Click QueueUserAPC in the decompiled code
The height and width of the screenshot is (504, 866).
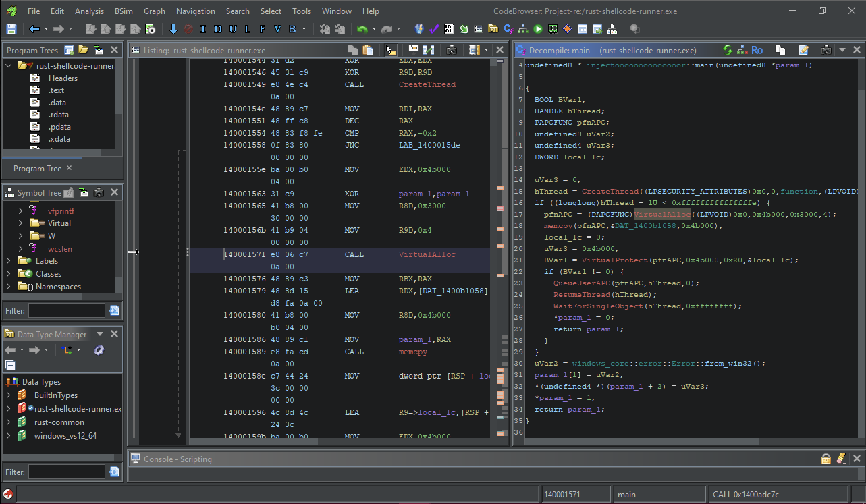(582, 283)
